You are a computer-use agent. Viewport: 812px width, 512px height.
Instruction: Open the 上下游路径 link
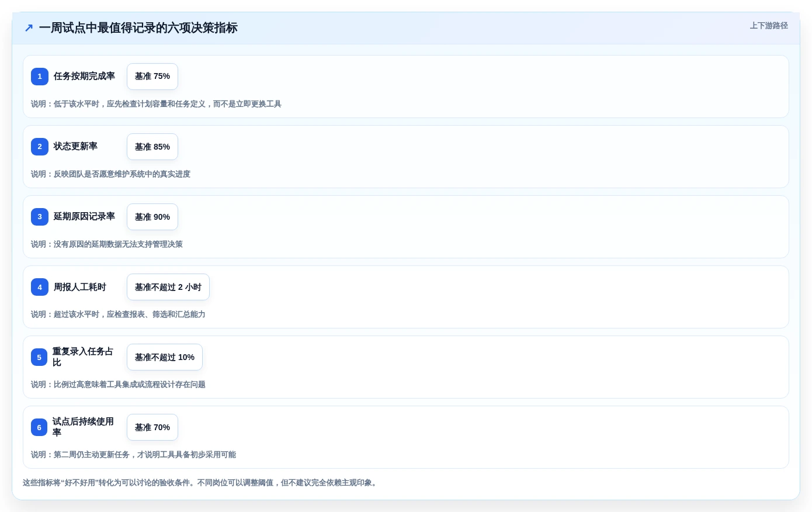(x=769, y=26)
